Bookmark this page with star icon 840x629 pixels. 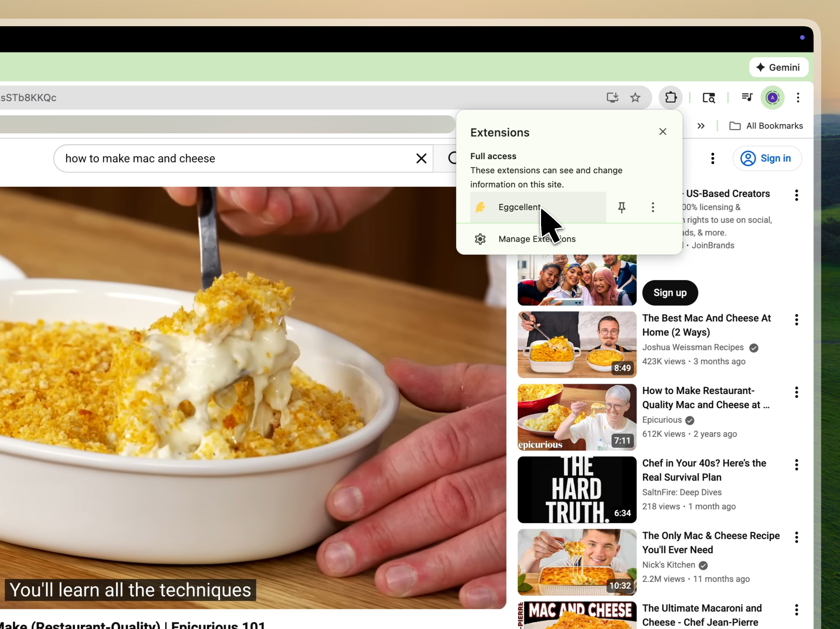coord(635,98)
